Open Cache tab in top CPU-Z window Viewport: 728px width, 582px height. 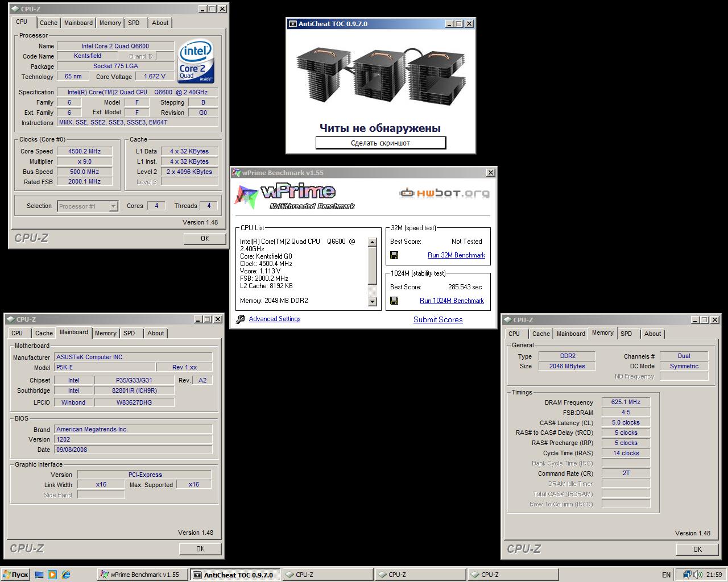[48, 23]
